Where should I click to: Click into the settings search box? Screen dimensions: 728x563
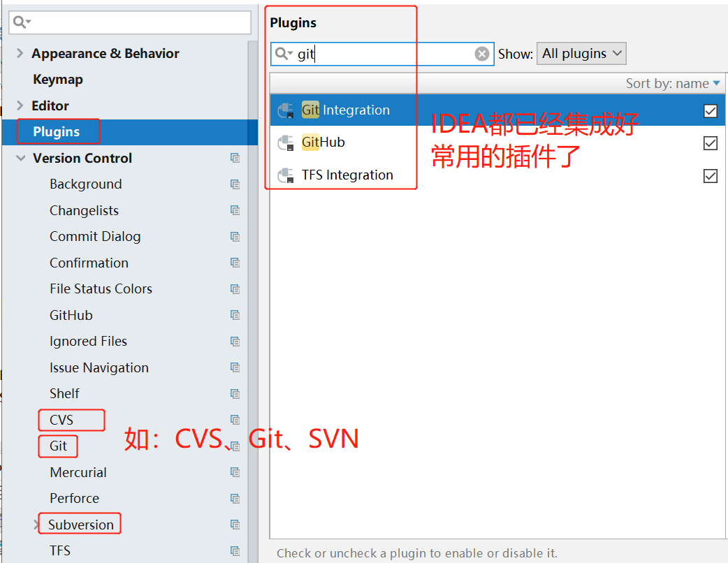[130, 22]
